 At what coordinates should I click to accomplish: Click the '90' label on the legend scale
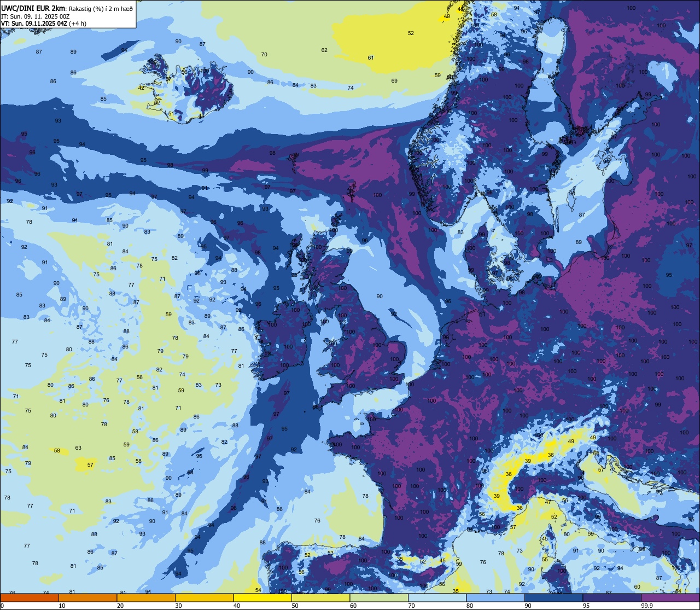pos(528,606)
